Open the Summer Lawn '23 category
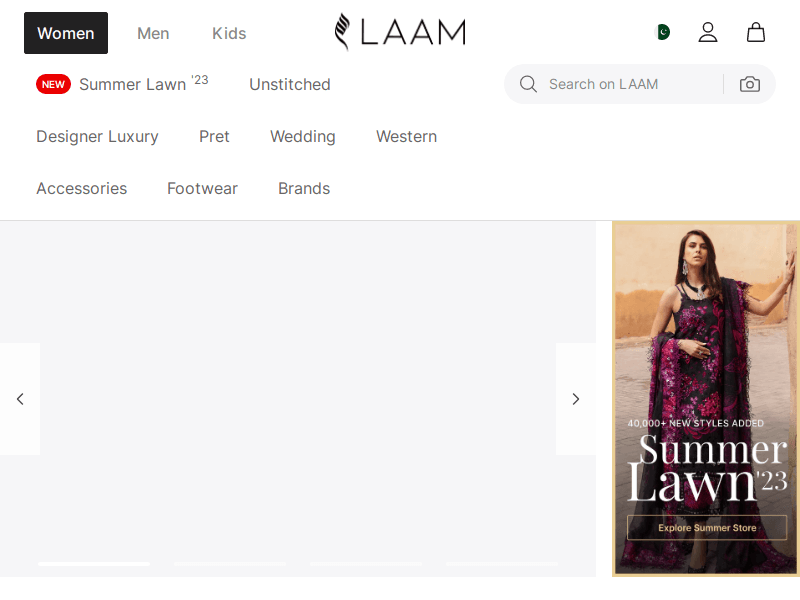 133,84
